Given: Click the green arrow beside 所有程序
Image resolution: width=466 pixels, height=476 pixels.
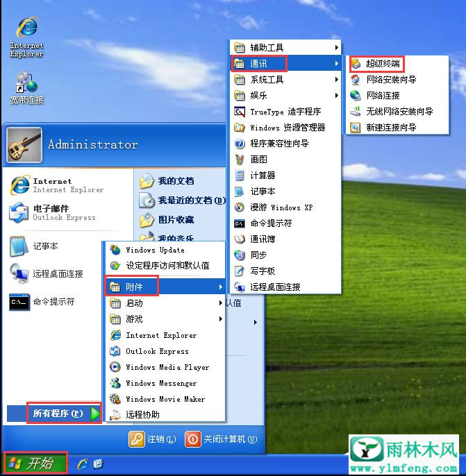Looking at the screenshot, I should (x=95, y=414).
